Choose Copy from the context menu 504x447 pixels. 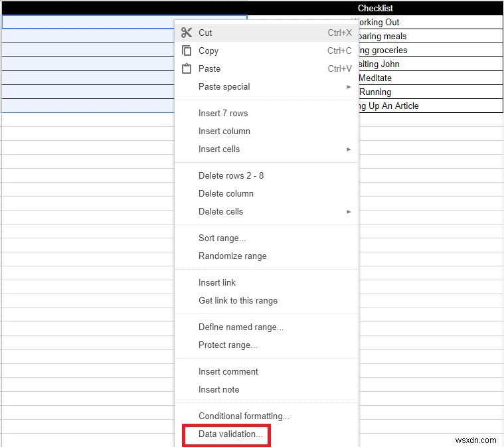pos(266,50)
